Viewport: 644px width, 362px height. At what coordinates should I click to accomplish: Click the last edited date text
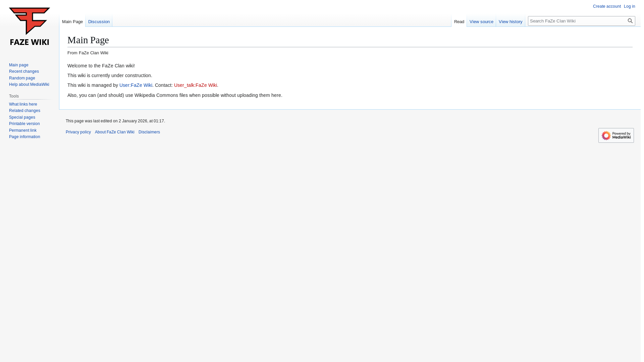tap(115, 121)
